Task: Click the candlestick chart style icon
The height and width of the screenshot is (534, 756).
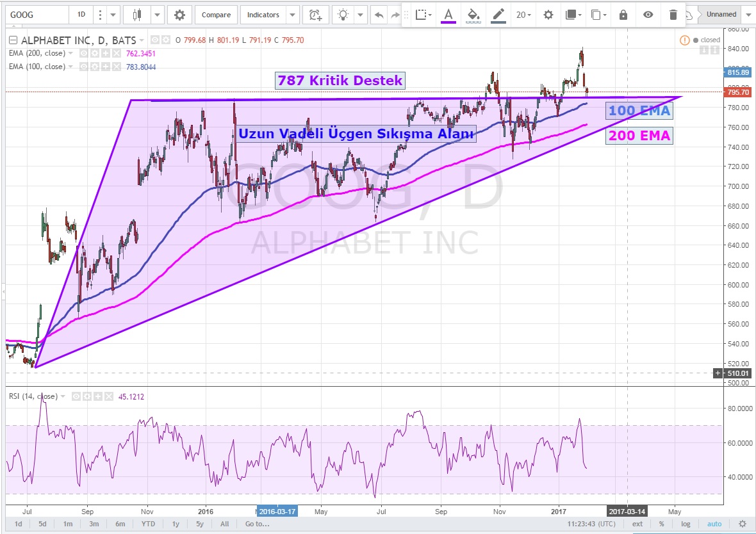Action: (136, 15)
